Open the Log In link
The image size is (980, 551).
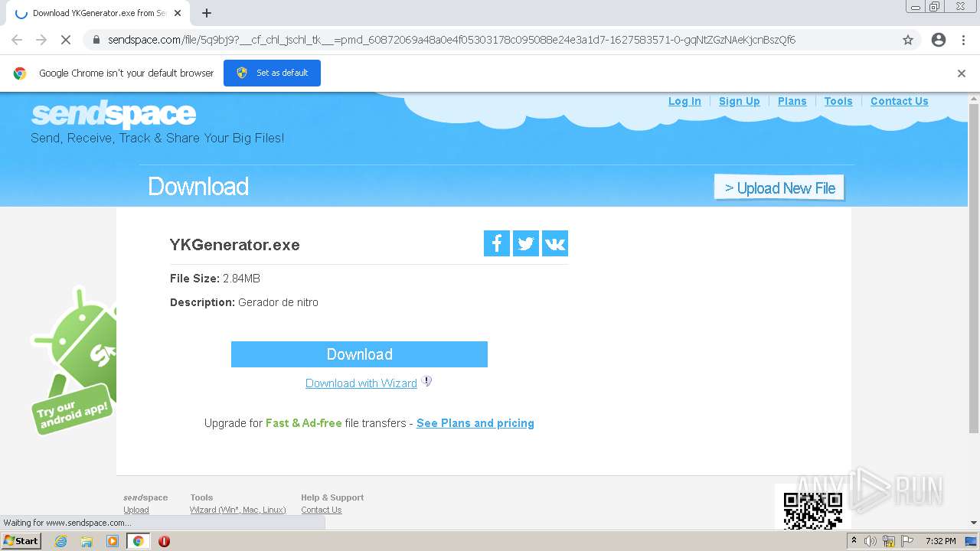pyautogui.click(x=684, y=101)
